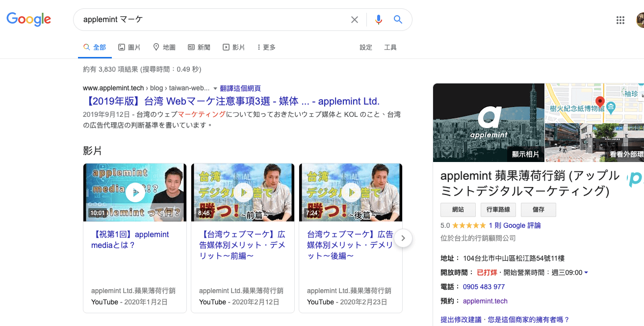Click the 行車路線 button
This screenshot has width=644, height=326.
point(498,210)
